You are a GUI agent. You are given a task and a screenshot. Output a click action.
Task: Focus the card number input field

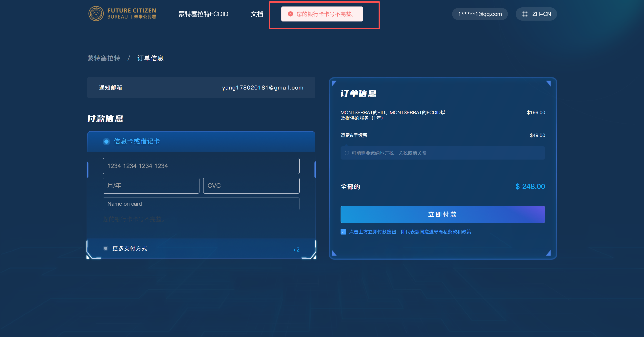201,166
